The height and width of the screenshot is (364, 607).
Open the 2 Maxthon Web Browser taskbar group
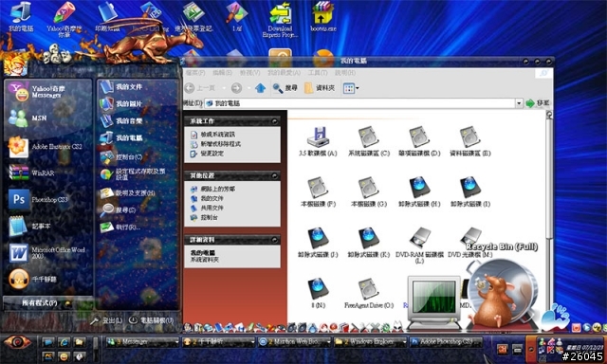(x=295, y=342)
